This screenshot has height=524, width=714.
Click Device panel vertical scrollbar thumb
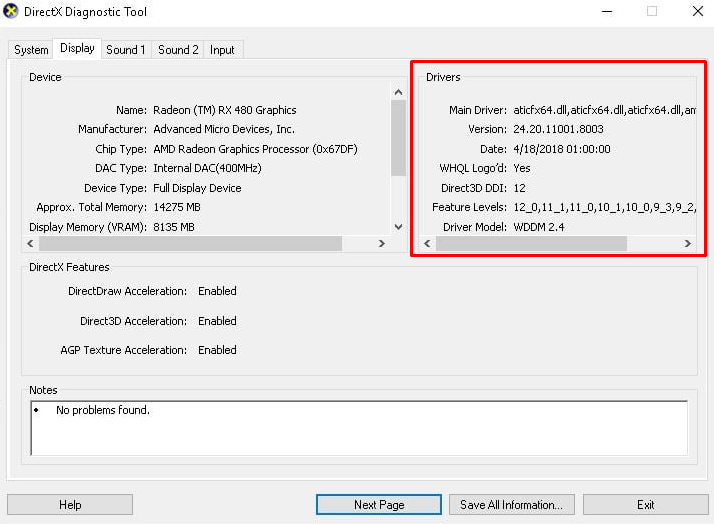point(398,138)
